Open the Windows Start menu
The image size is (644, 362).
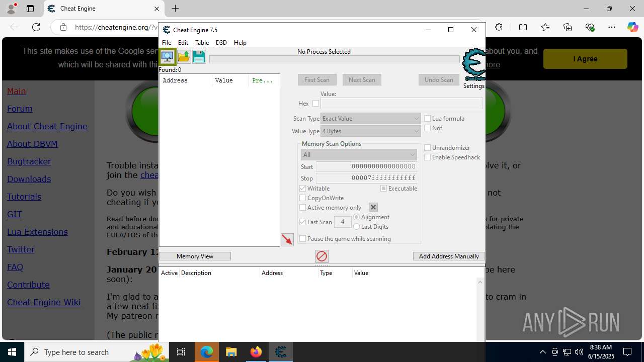tap(12, 352)
